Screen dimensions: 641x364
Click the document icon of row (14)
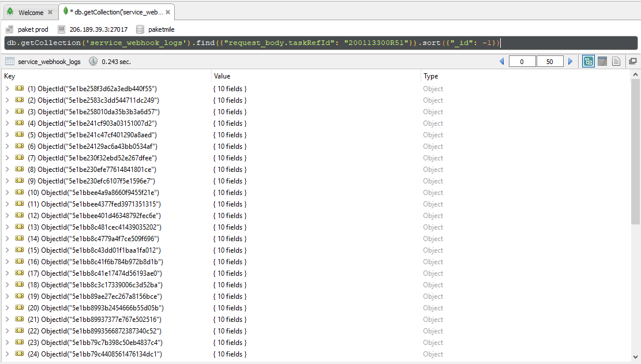19,238
